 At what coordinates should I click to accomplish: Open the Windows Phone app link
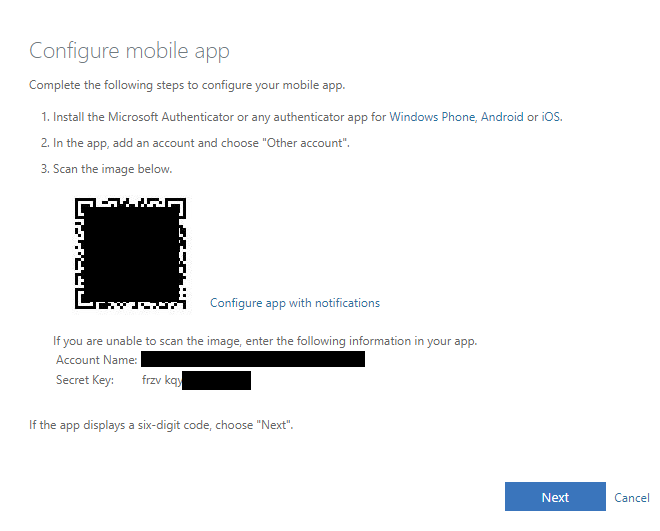click(432, 117)
